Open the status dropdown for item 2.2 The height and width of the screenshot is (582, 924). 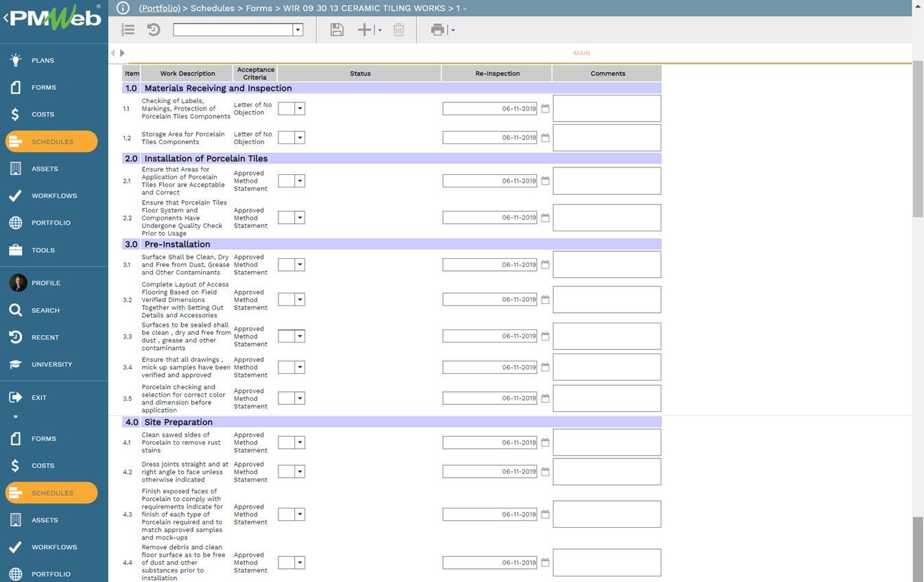point(300,218)
